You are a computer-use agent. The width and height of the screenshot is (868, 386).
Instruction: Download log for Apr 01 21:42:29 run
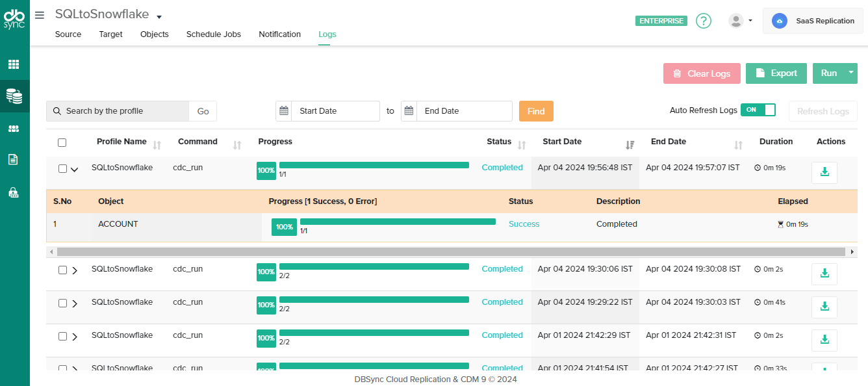[824, 340]
